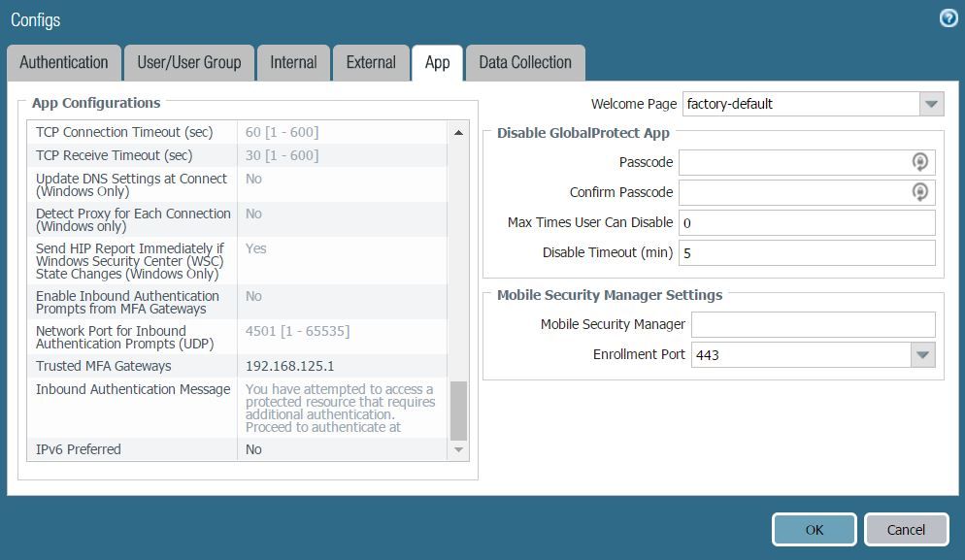Click the Confirm Passcode key icon
This screenshot has height=560, width=965.
tap(920, 192)
